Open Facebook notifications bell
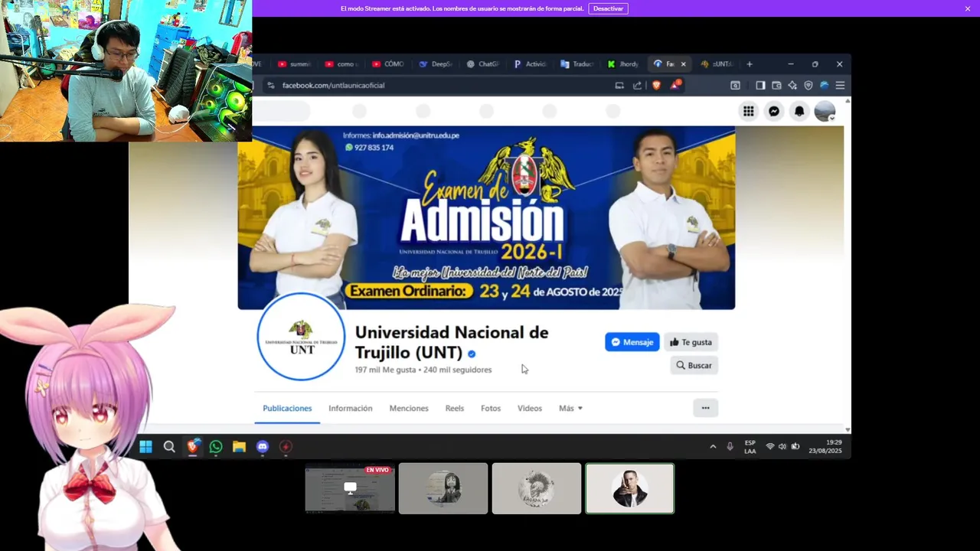The image size is (980, 551). (799, 112)
